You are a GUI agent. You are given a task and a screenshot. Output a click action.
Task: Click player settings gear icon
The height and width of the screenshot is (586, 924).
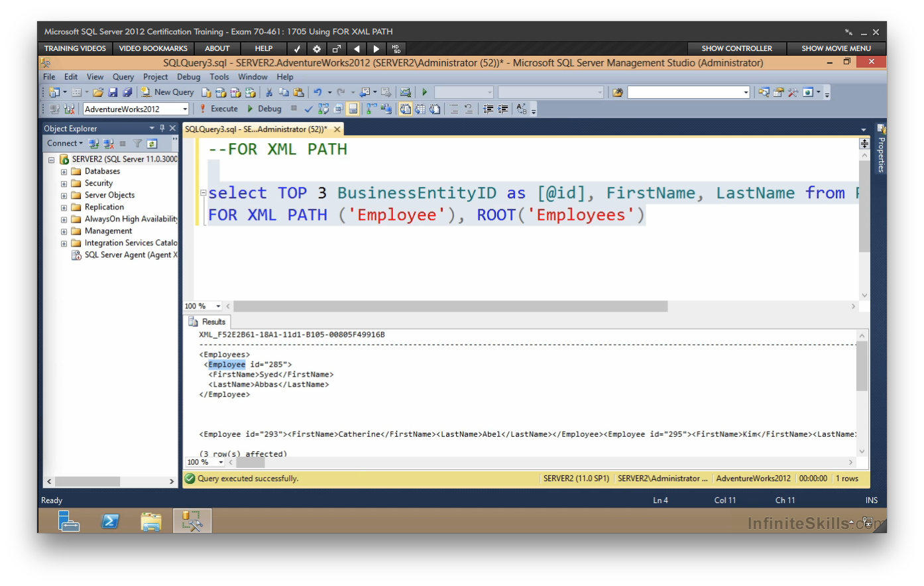317,48
